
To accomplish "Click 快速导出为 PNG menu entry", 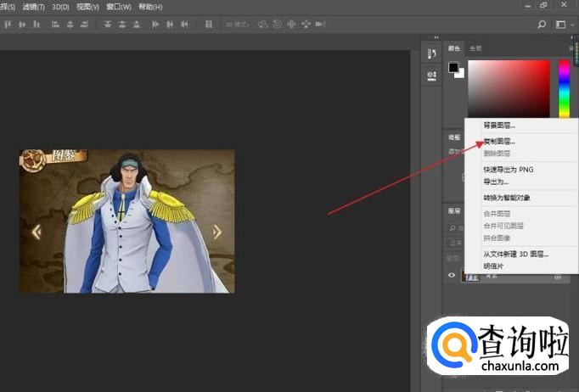I will (509, 170).
